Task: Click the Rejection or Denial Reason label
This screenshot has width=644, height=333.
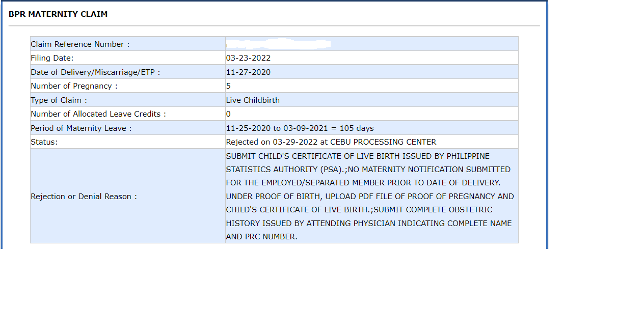Action: (75, 196)
